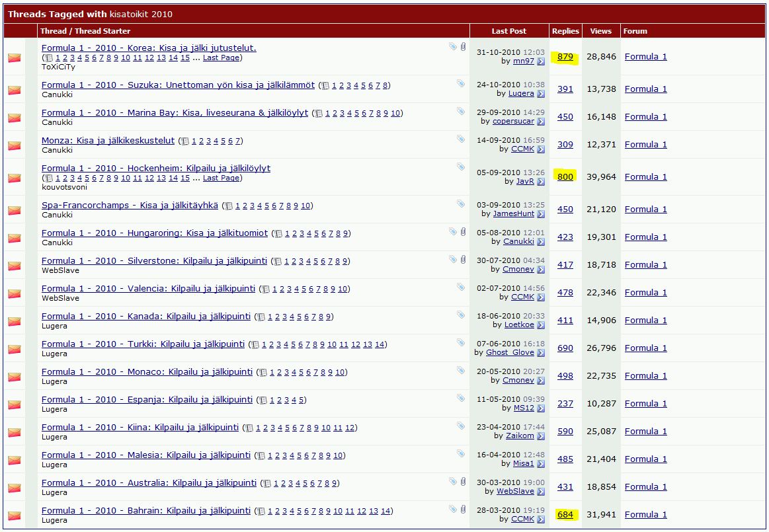Viewport: 769px width, 532px height.
Task: Sort threads by the Replies column header
Action: (565, 31)
